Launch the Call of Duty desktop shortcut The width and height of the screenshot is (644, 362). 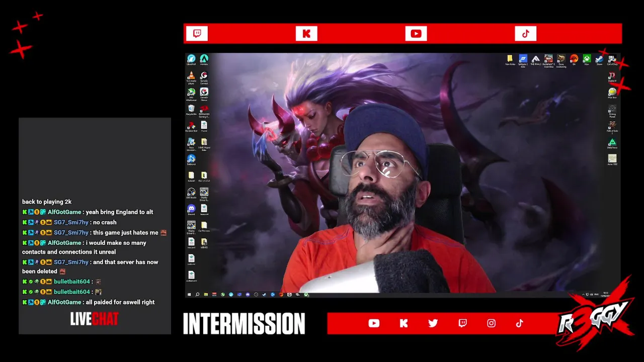point(612,60)
